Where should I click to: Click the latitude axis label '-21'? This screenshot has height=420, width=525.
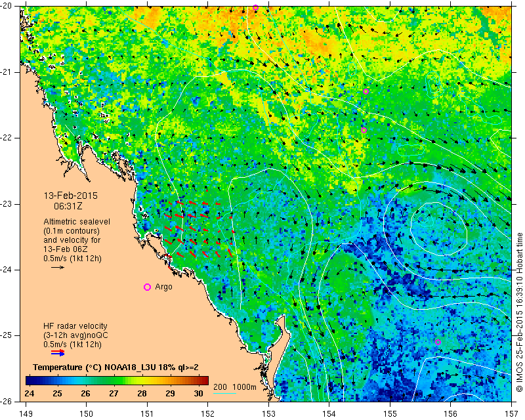[6, 72]
